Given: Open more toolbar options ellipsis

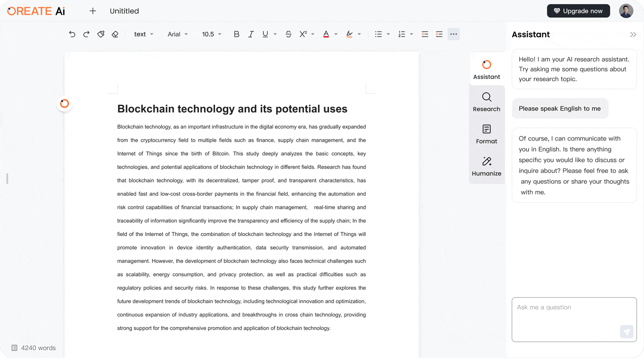Looking at the screenshot, I should pyautogui.click(x=453, y=34).
